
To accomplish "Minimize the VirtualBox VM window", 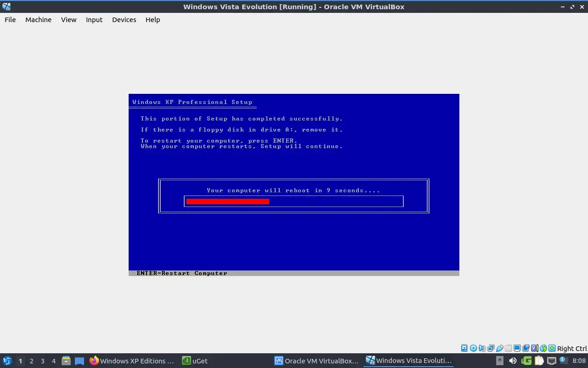I will pos(563,7).
